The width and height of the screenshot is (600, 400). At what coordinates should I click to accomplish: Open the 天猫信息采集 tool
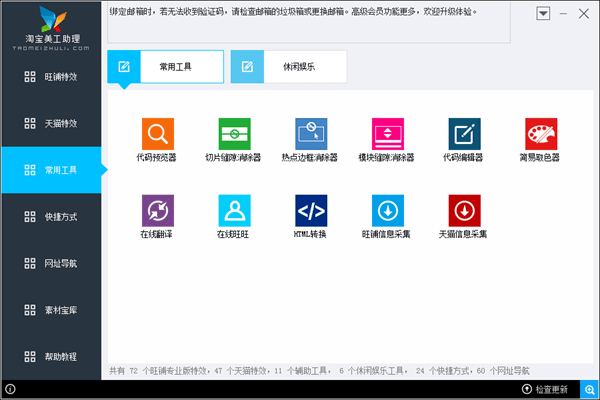[464, 210]
